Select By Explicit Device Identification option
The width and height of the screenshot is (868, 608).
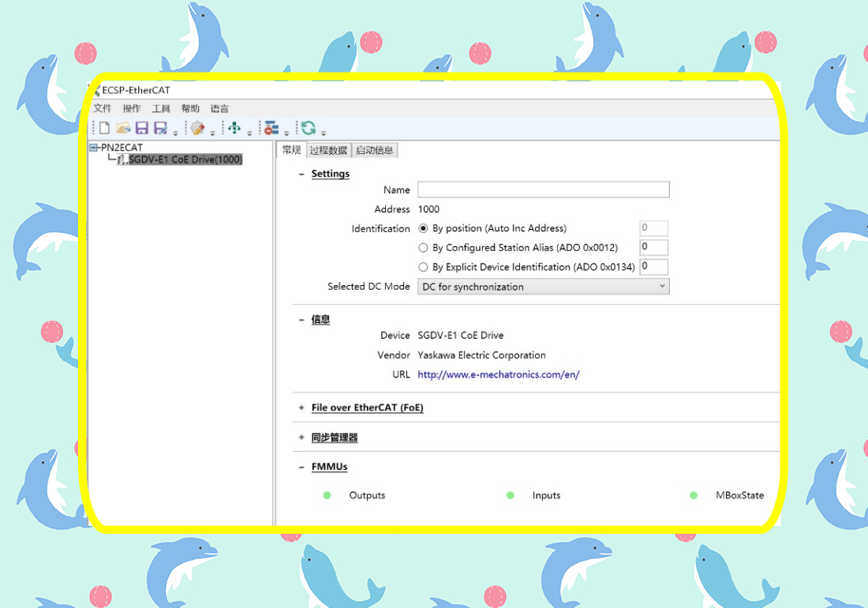coord(424,267)
